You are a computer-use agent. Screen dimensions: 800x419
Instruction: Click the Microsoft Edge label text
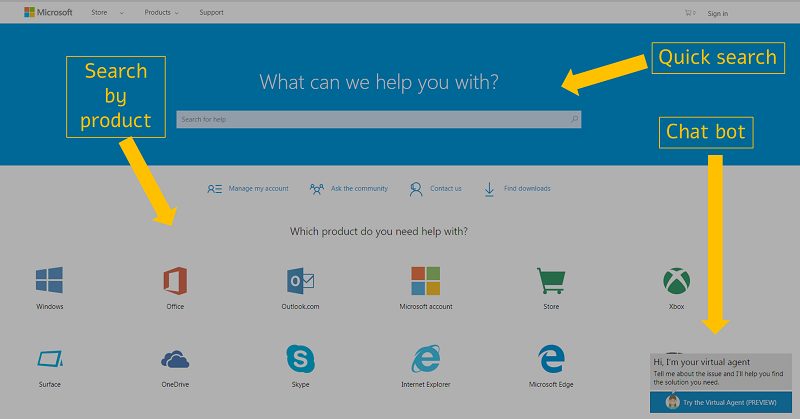tap(551, 385)
